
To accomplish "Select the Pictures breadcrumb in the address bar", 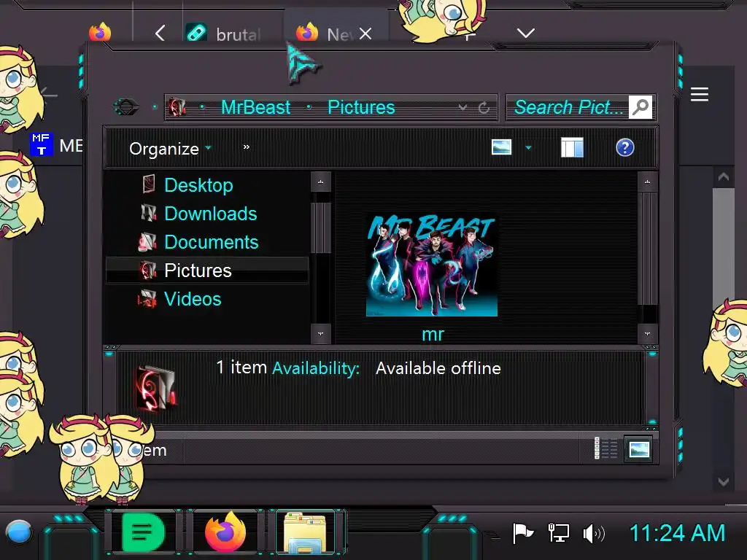I will 361,107.
